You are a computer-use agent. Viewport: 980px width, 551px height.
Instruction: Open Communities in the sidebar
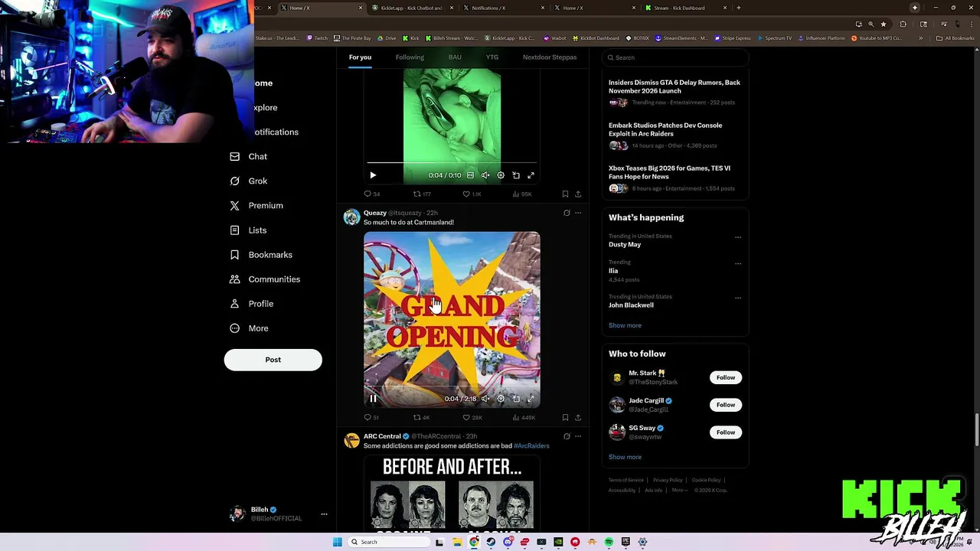point(265,279)
